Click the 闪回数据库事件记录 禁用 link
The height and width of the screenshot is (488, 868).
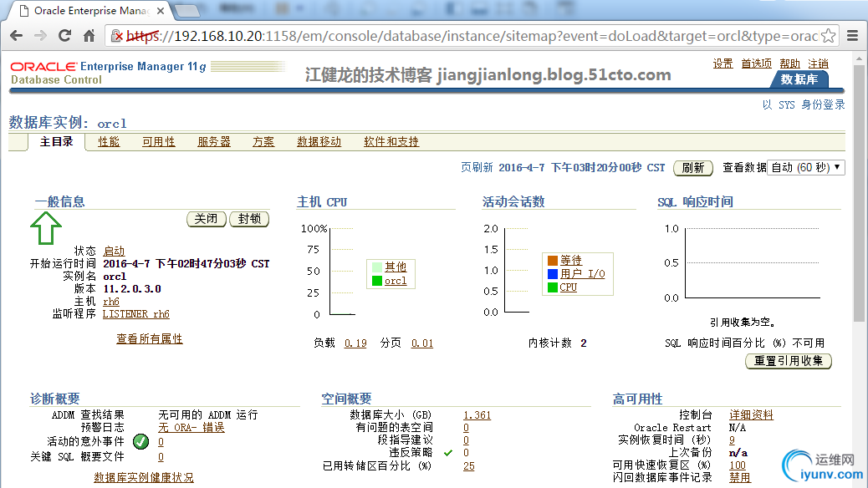[739, 477]
